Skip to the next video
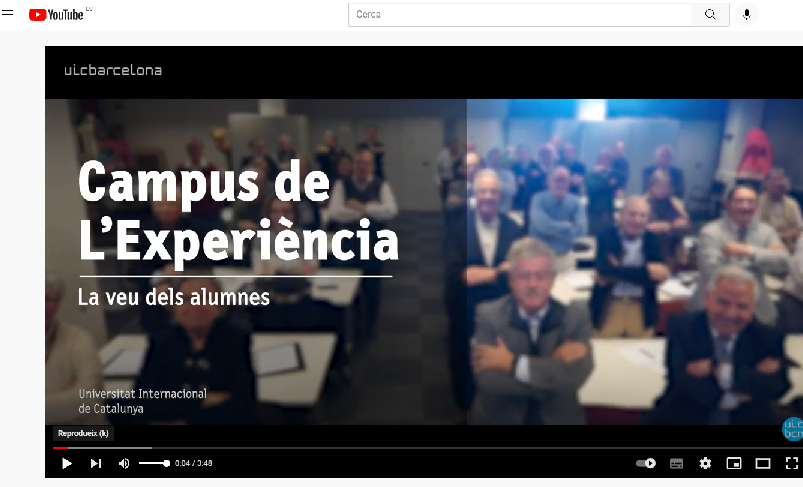 96,463
